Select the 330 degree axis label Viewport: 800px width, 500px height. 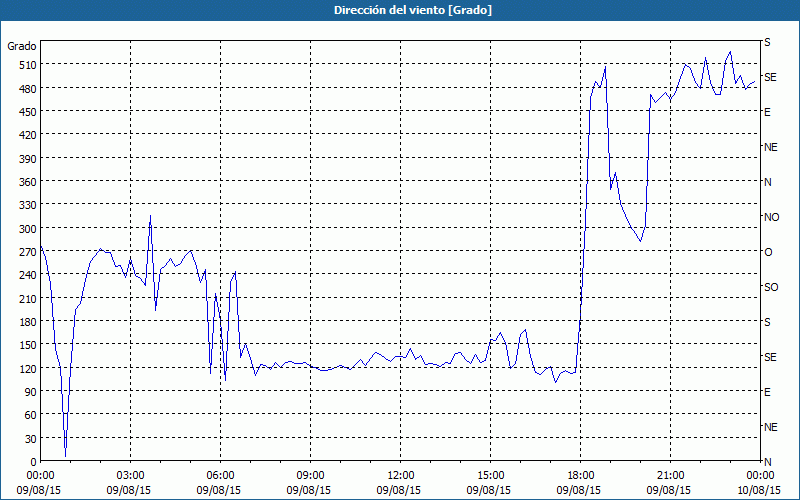coord(28,205)
